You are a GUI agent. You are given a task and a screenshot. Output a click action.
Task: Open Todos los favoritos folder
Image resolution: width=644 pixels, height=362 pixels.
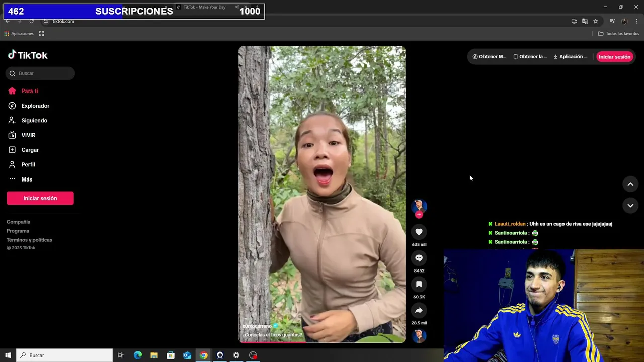click(618, 34)
